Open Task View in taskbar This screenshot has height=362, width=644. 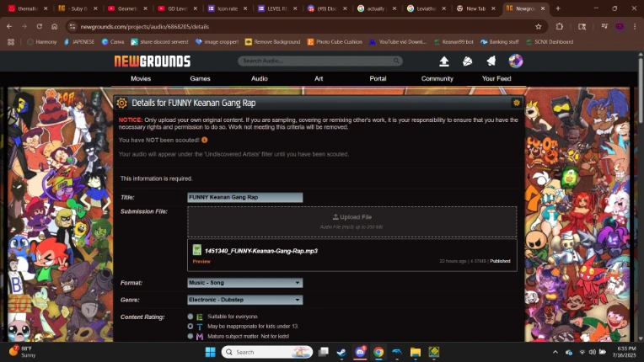[x=324, y=352]
